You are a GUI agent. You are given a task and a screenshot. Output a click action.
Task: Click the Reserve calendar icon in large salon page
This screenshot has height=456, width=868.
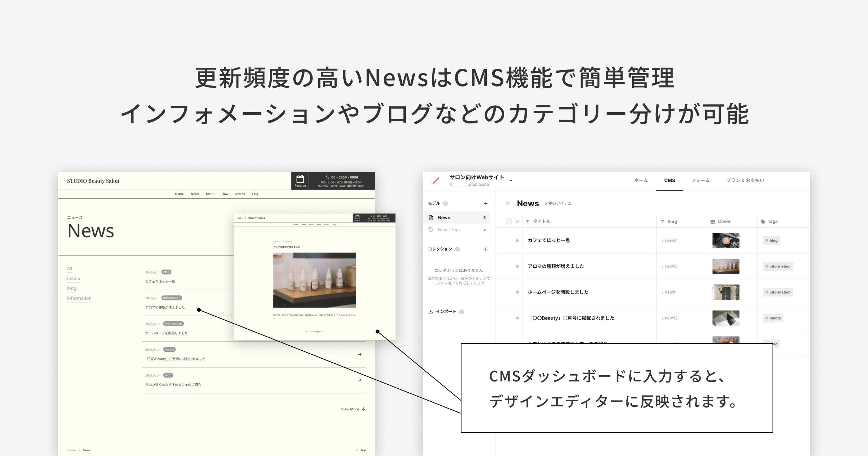(x=300, y=179)
